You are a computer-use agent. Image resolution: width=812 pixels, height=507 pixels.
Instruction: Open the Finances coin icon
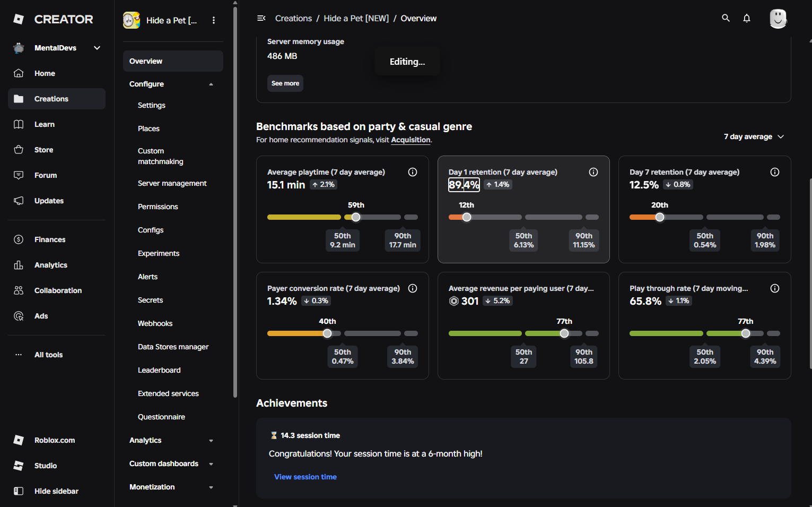(19, 239)
